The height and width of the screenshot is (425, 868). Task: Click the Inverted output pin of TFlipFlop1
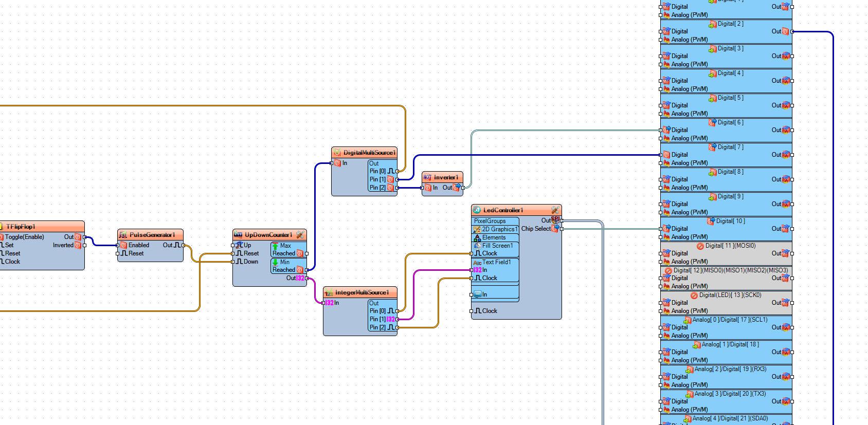click(67, 245)
